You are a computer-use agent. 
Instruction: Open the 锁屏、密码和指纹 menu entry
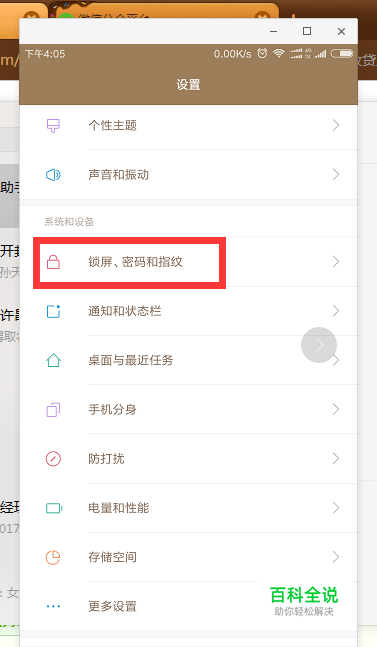click(188, 262)
